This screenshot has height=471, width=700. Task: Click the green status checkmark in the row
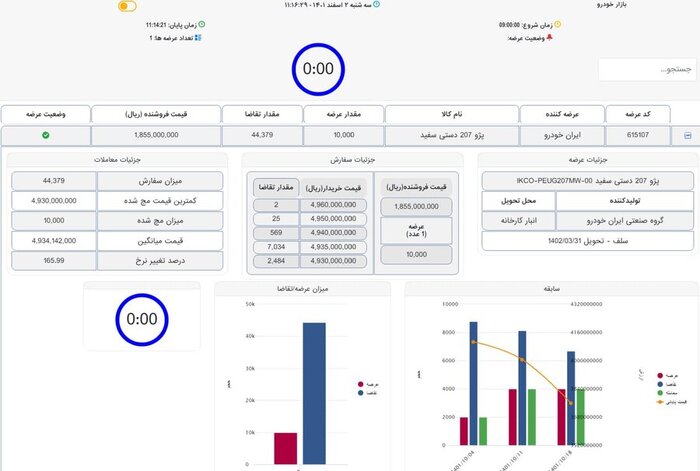click(x=46, y=135)
